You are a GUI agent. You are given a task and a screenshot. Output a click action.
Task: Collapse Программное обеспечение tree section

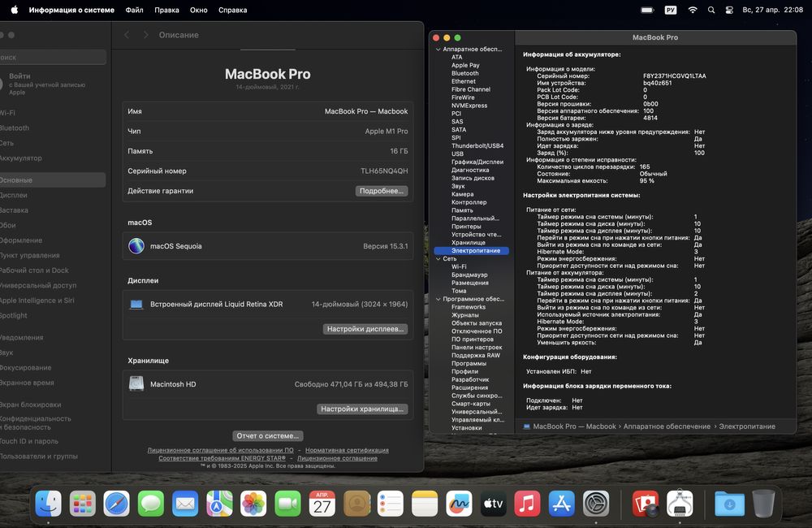pos(438,299)
